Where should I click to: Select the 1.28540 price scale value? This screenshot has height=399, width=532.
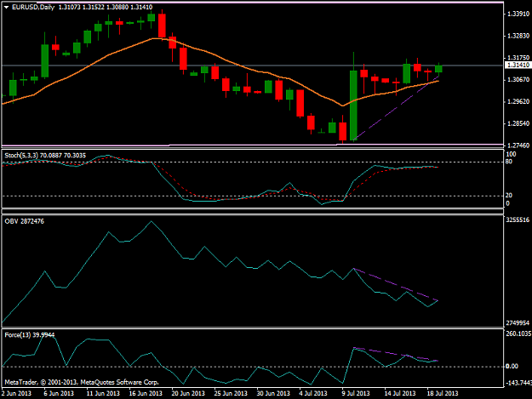click(x=518, y=123)
